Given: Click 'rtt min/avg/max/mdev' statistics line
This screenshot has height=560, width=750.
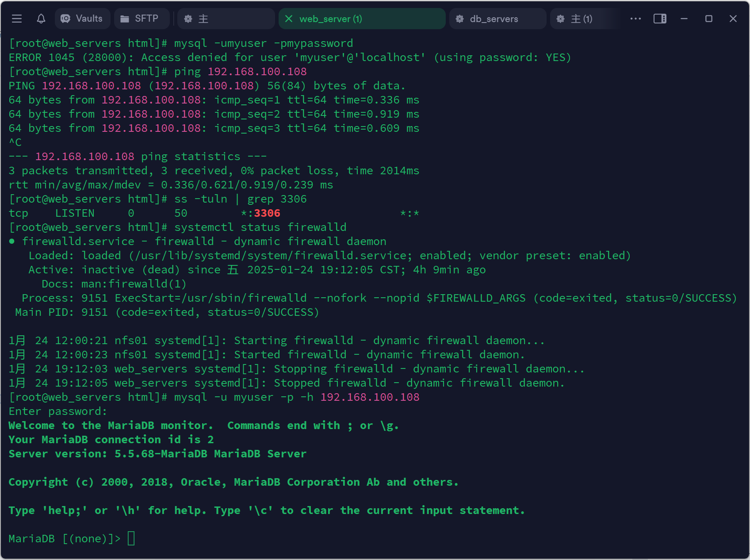Looking at the screenshot, I should pyautogui.click(x=171, y=185).
